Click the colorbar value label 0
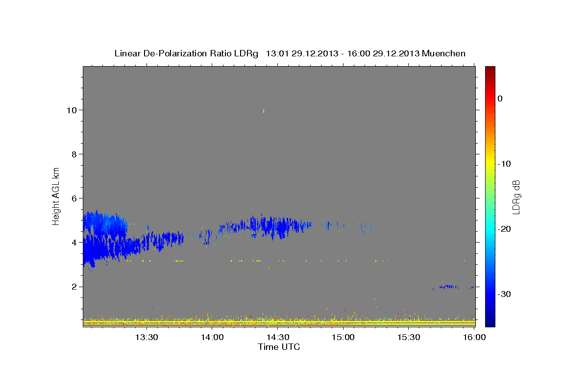This screenshot has height=392, width=588. [500, 98]
